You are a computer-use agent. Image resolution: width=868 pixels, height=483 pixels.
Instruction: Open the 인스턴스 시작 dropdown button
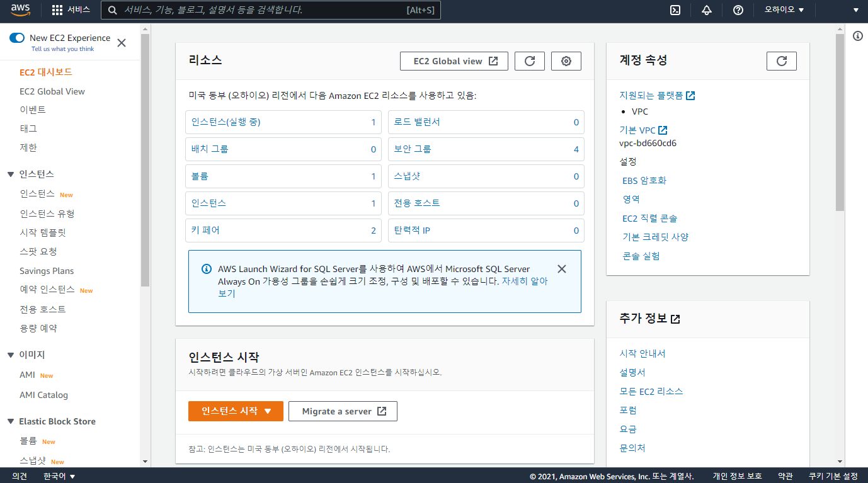pyautogui.click(x=236, y=411)
